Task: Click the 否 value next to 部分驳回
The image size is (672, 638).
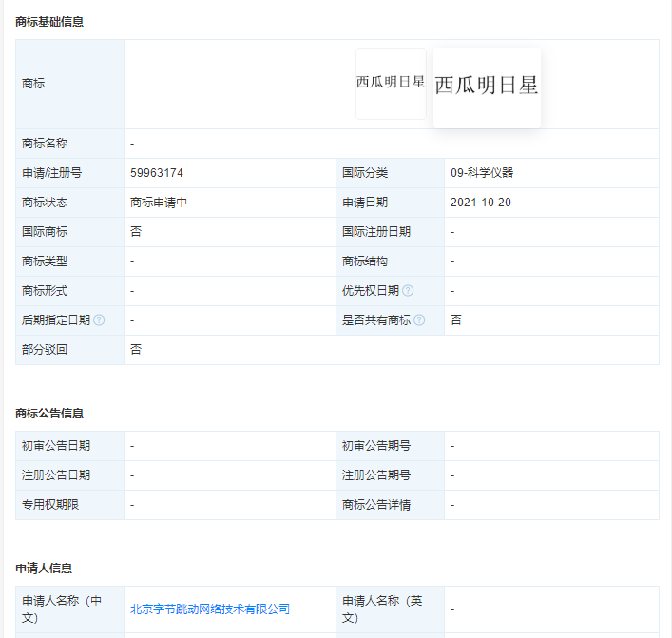Action: [136, 350]
